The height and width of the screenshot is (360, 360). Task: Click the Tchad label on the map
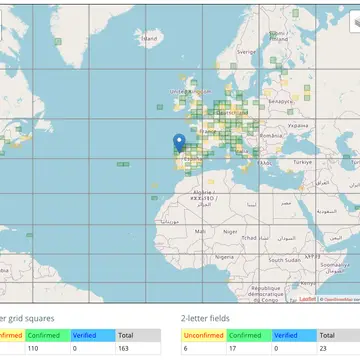pos(249,238)
